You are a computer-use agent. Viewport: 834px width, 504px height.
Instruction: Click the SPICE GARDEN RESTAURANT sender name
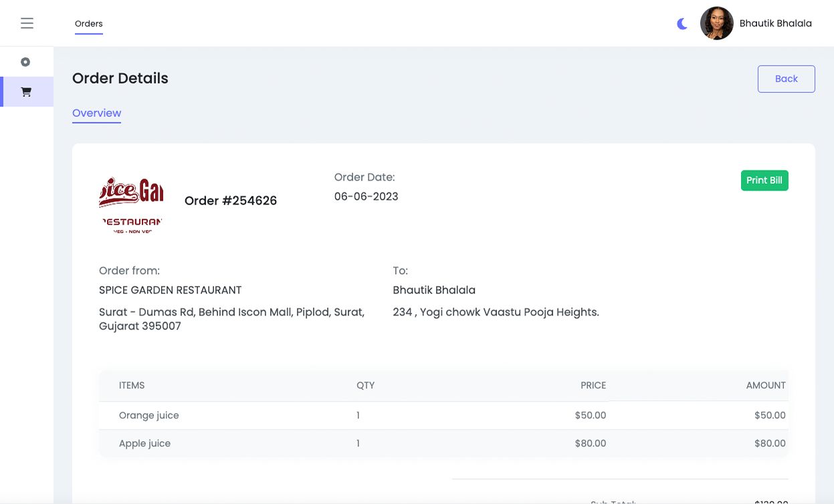[x=171, y=290]
